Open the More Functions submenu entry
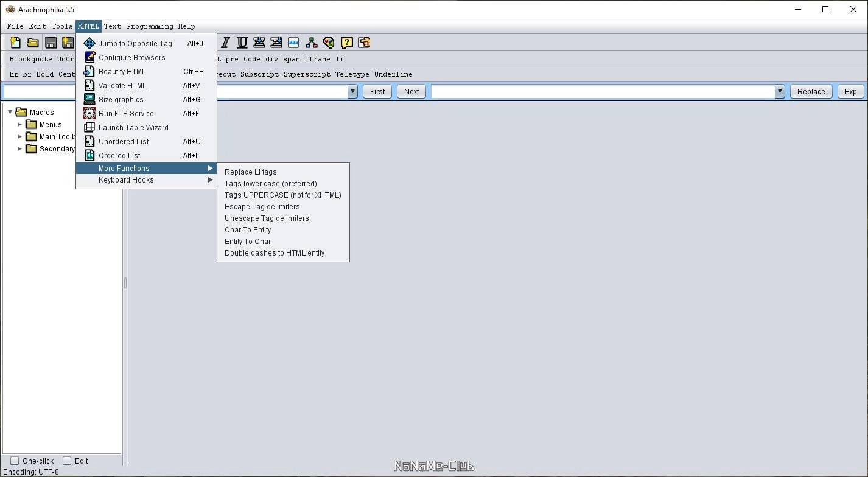This screenshot has height=477, width=868. coord(146,168)
